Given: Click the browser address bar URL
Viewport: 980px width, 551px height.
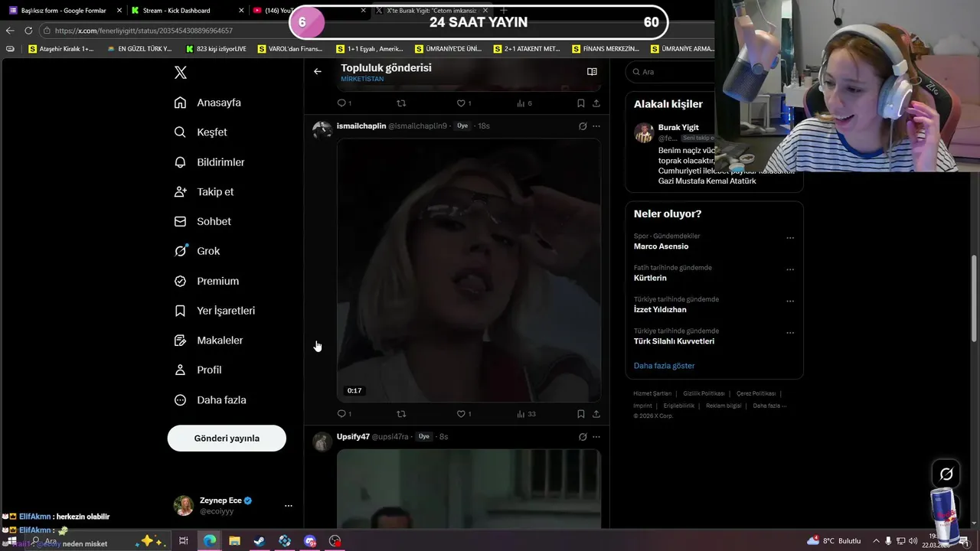Looking at the screenshot, I should [144, 31].
